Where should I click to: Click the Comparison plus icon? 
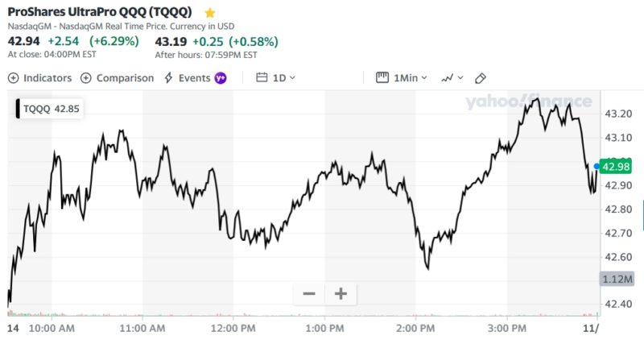[x=86, y=78]
